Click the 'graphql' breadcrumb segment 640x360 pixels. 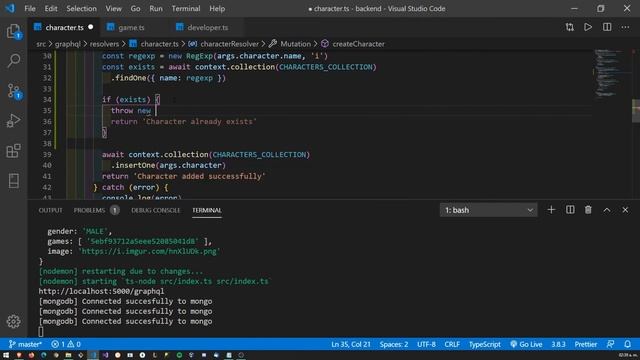[x=68, y=44]
